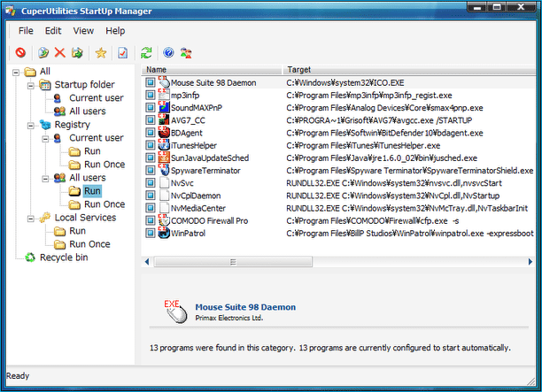This screenshot has width=542, height=392.
Task: Click the SpywareTerminator program icon
Action: [x=164, y=170]
